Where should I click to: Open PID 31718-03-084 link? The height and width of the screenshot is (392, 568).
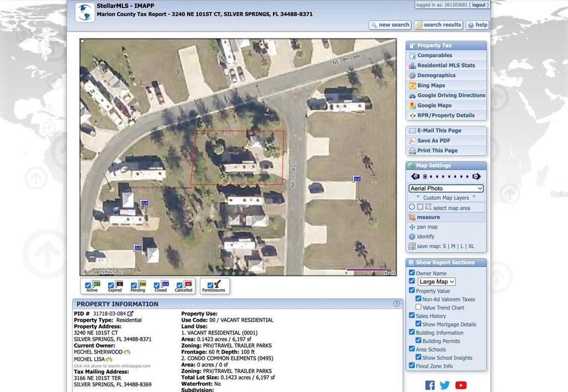point(109,313)
